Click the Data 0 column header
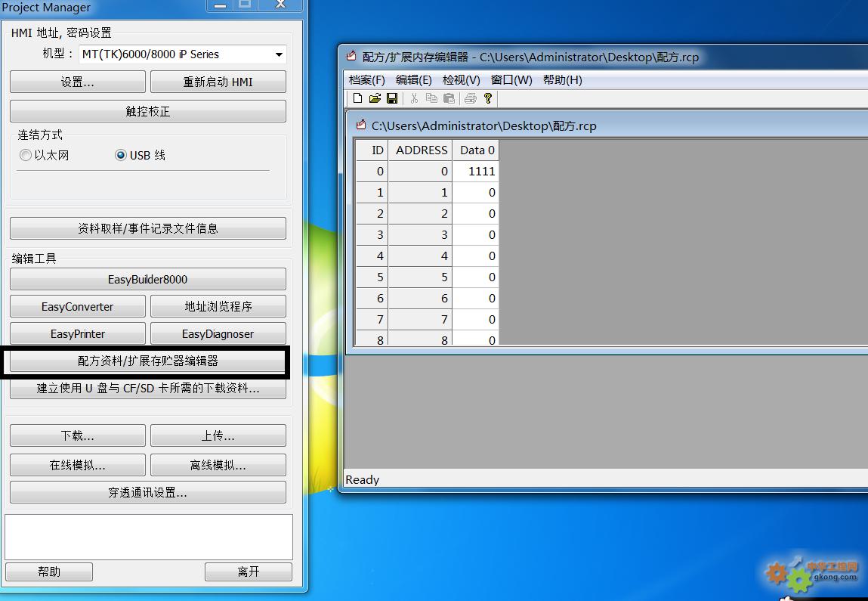This screenshot has width=868, height=601. pyautogui.click(x=477, y=150)
